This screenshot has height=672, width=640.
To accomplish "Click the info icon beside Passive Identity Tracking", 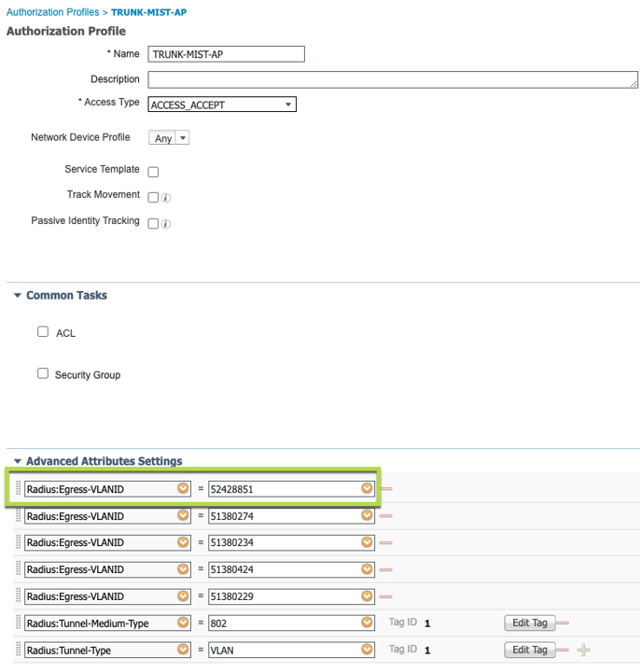I will point(166,224).
